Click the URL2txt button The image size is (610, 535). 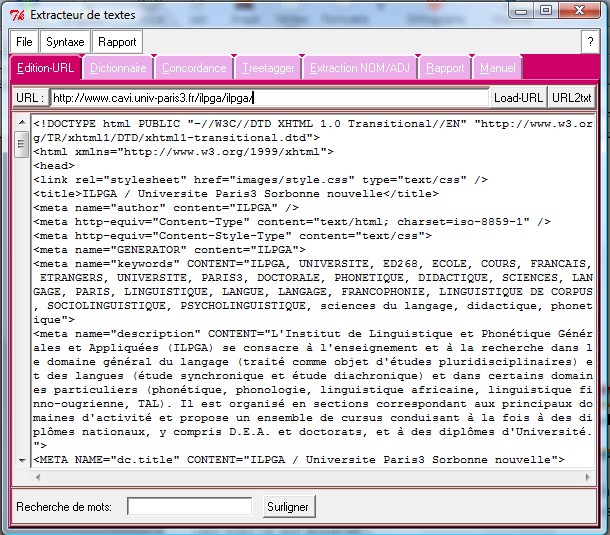tap(571, 98)
